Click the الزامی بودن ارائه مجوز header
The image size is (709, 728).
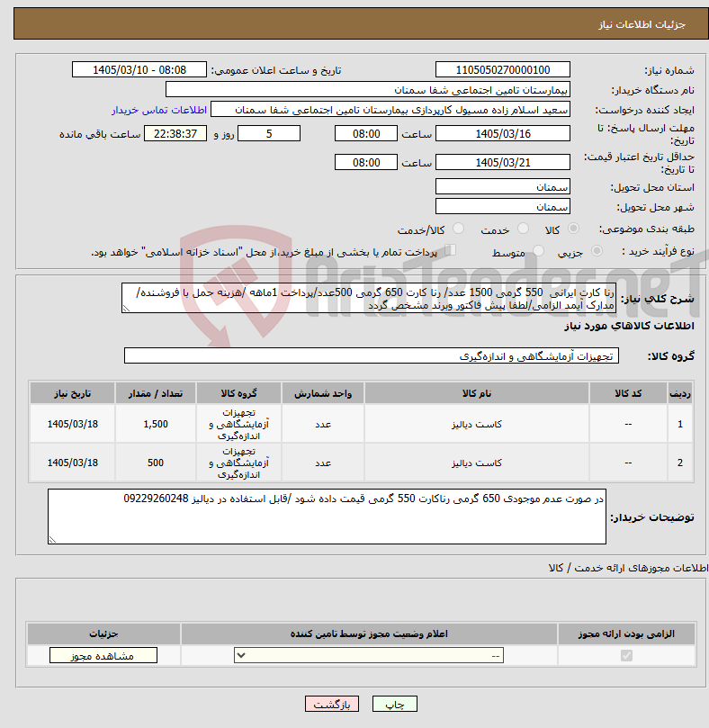point(626,634)
